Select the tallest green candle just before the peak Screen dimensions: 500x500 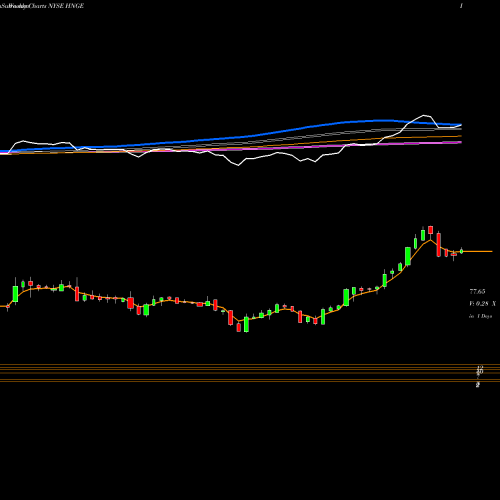click(408, 256)
